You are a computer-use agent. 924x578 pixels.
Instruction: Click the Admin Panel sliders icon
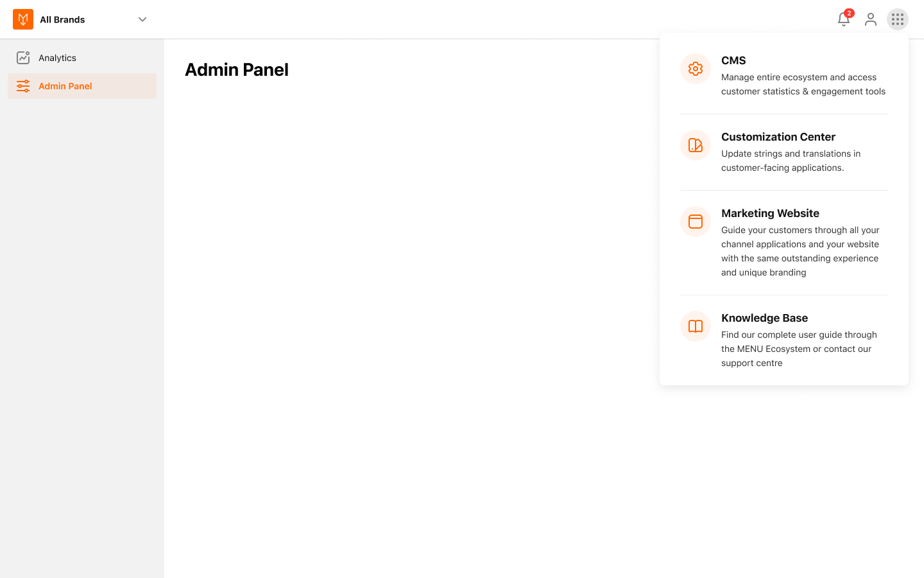[x=22, y=85]
